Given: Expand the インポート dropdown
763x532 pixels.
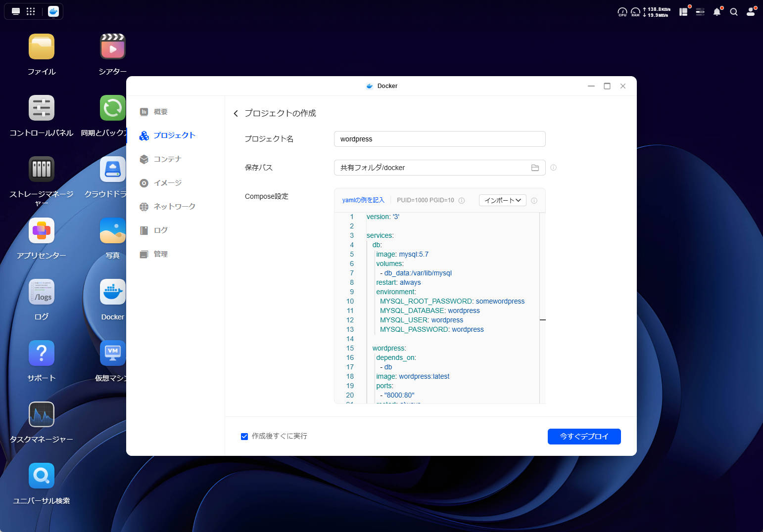Looking at the screenshot, I should [x=503, y=200].
